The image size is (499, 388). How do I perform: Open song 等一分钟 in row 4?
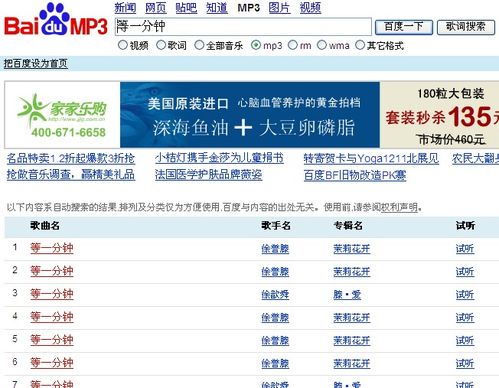(52, 317)
